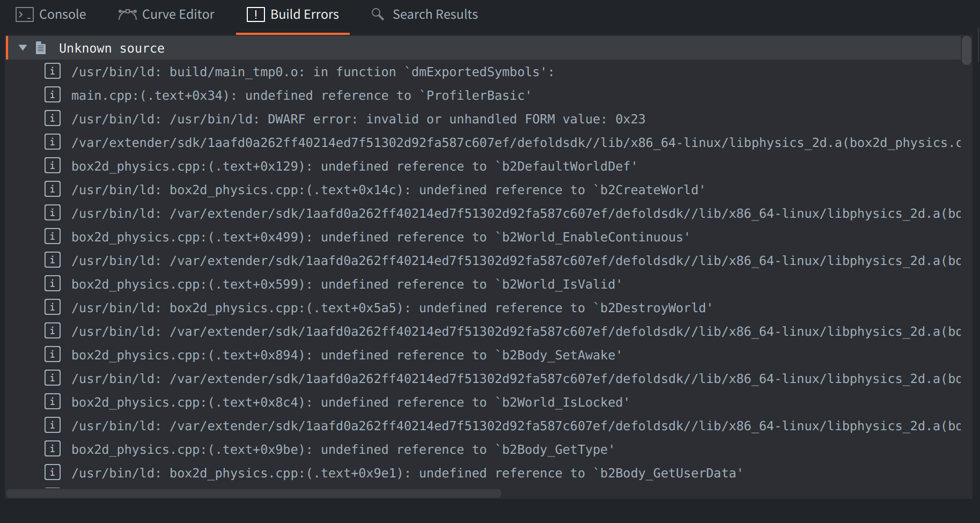Open the Console tab

(x=51, y=14)
